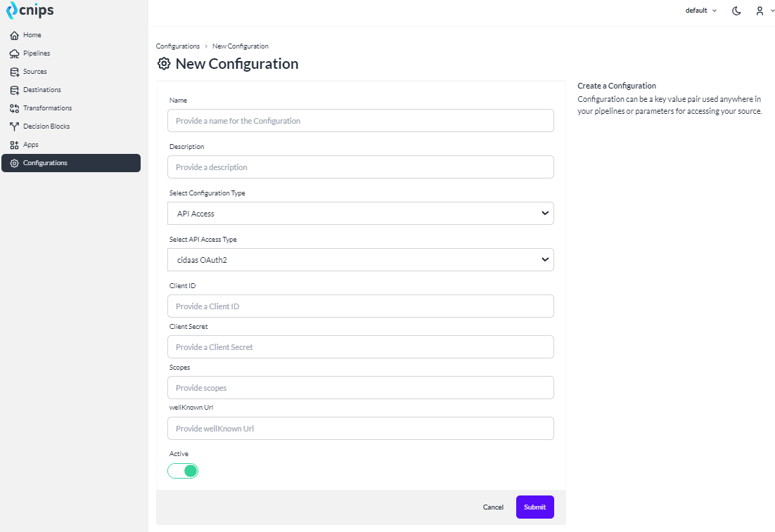The width and height of the screenshot is (775, 532).
Task: Click the Create a Configuration help heading
Action: coord(617,86)
